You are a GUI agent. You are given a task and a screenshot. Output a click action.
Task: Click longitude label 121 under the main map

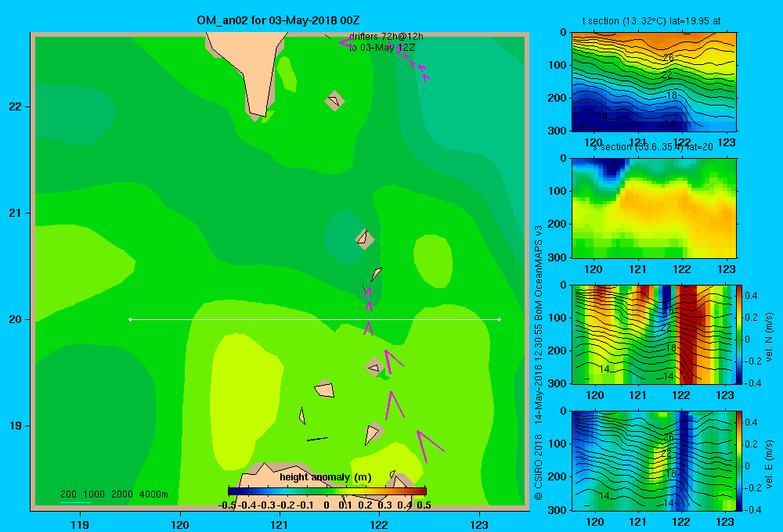(280, 524)
